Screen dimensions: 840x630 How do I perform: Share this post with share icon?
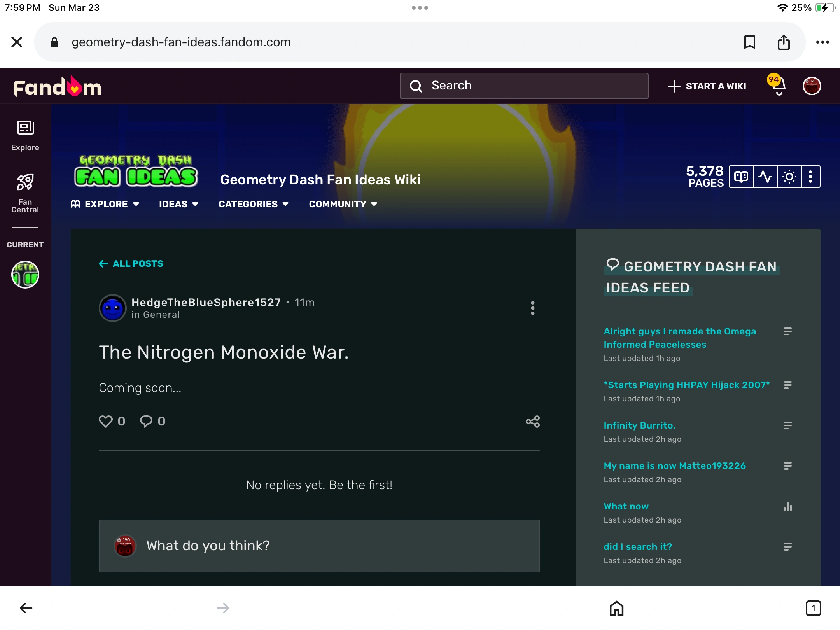pos(532,421)
